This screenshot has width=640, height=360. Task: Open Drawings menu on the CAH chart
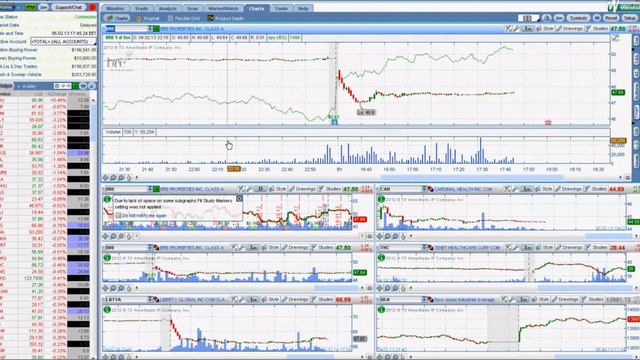click(569, 189)
